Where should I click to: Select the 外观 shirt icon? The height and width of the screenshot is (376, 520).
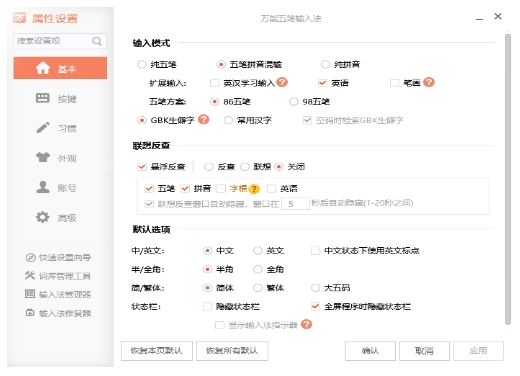point(43,157)
